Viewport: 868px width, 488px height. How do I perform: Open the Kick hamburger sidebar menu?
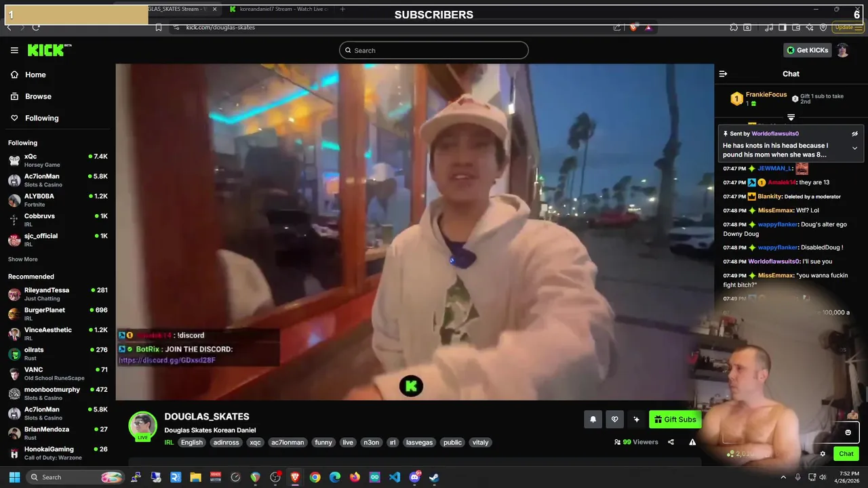tap(14, 50)
